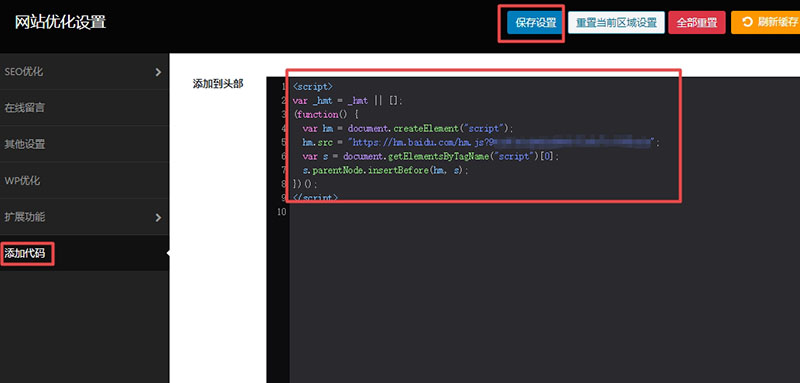Open the WP优化 sidebar item
Viewport: 800px width, 383px height.
pos(84,181)
